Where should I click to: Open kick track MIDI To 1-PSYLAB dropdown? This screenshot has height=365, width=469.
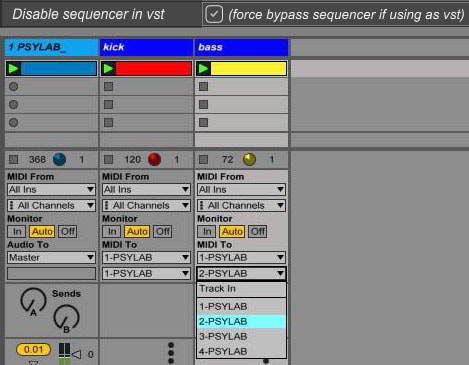[x=146, y=257]
